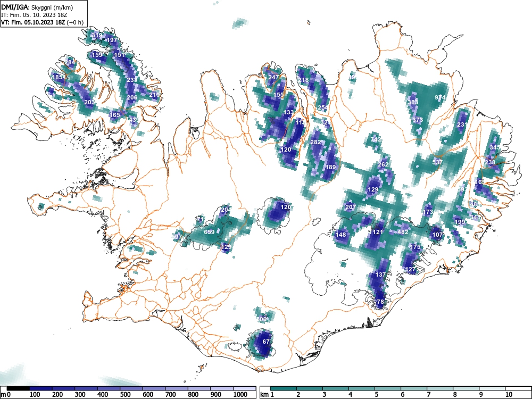The image size is (532, 399).
Task: Pick the teal swatch between 5 and 6 km
Action: click(388, 388)
